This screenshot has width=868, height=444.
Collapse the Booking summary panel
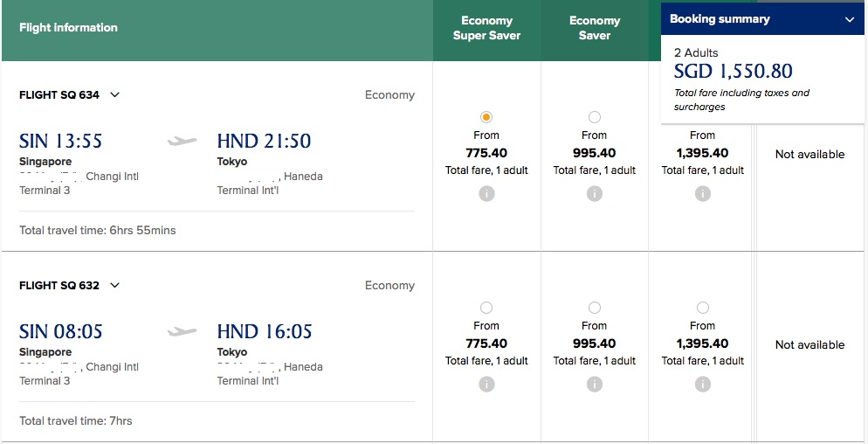pyautogui.click(x=850, y=19)
